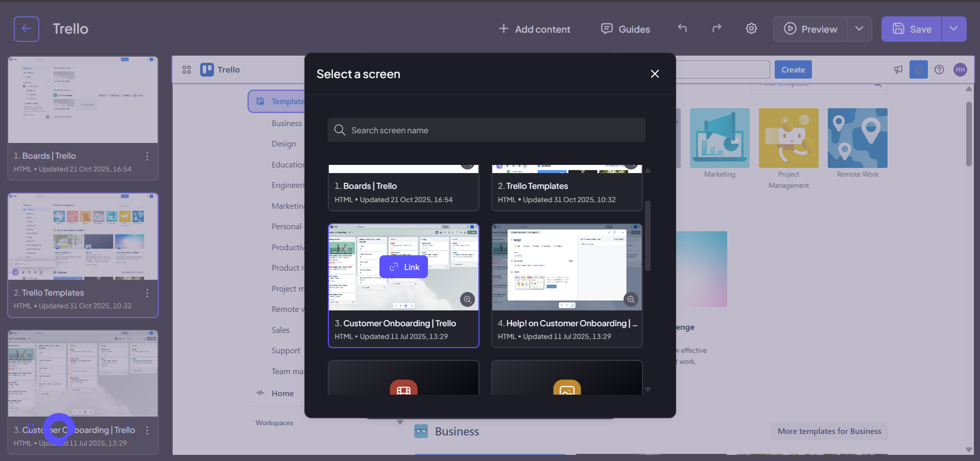This screenshot has height=461, width=980.
Task: Click the Preview button
Action: [810, 29]
